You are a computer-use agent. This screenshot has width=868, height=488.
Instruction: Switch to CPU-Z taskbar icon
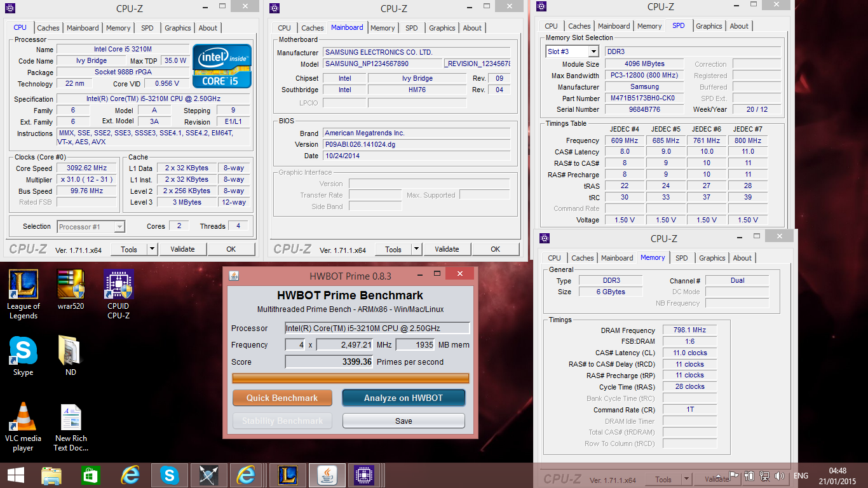click(363, 475)
